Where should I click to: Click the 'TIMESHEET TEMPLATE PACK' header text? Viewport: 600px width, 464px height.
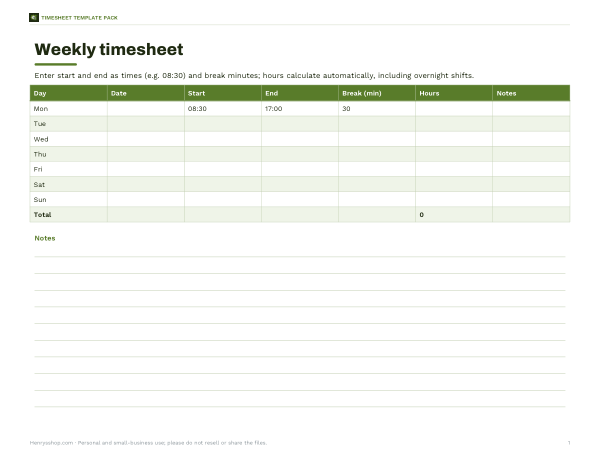pos(79,18)
